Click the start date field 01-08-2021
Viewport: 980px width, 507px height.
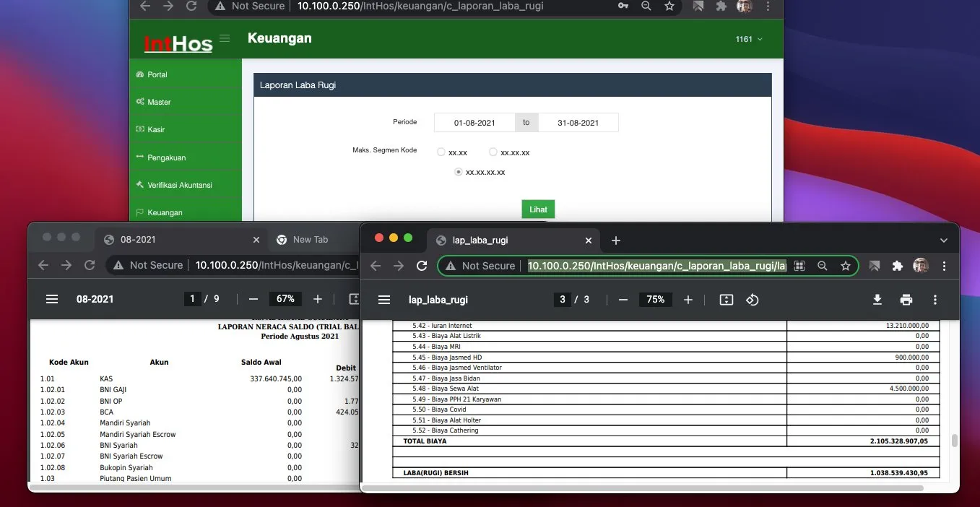[474, 123]
